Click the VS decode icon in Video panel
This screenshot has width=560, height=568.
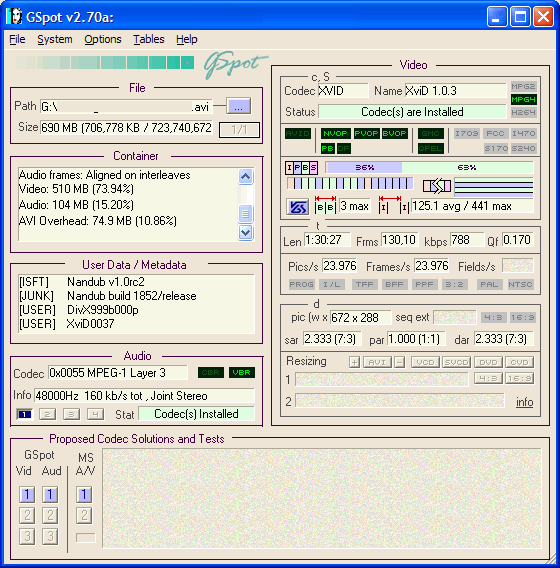tap(297, 207)
